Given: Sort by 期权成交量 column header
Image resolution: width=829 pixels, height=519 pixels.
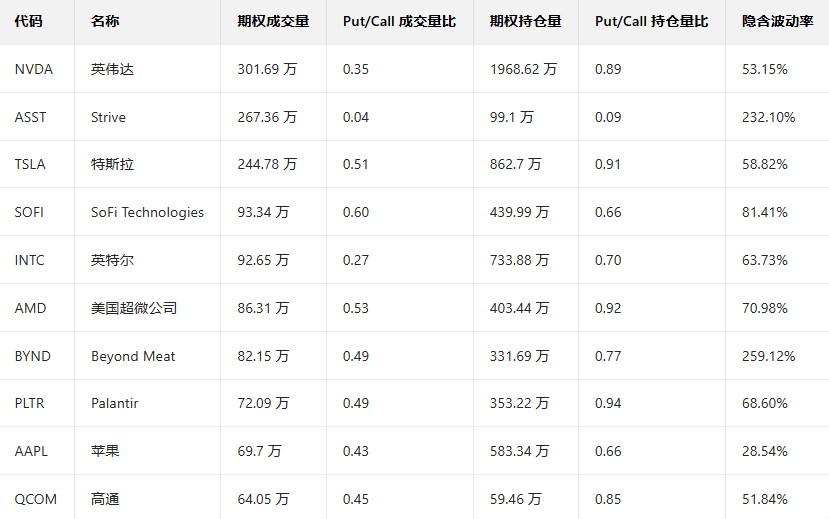Looking at the screenshot, I should coord(273,21).
